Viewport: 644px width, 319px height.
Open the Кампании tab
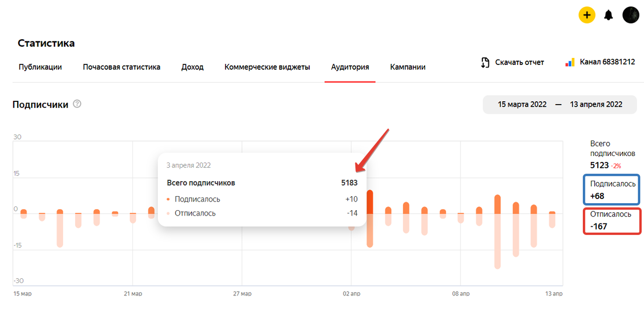pos(408,67)
